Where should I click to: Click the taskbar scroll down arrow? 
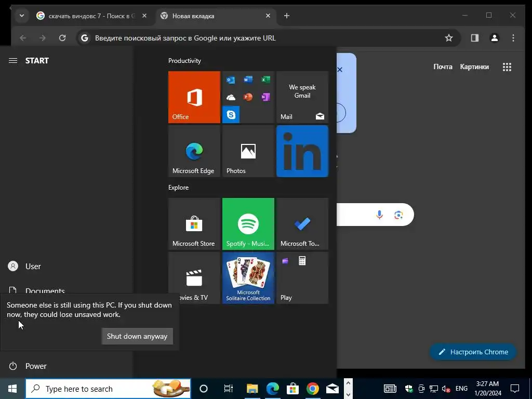pyautogui.click(x=348, y=395)
